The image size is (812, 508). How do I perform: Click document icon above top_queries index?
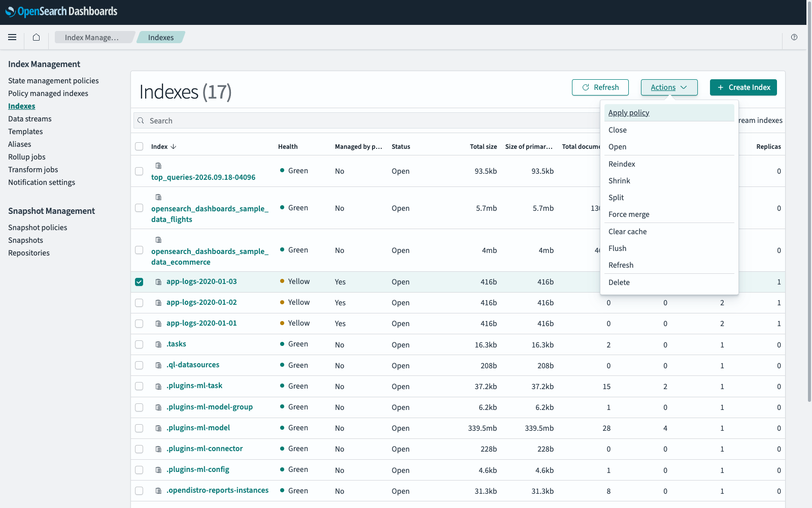pos(158,166)
